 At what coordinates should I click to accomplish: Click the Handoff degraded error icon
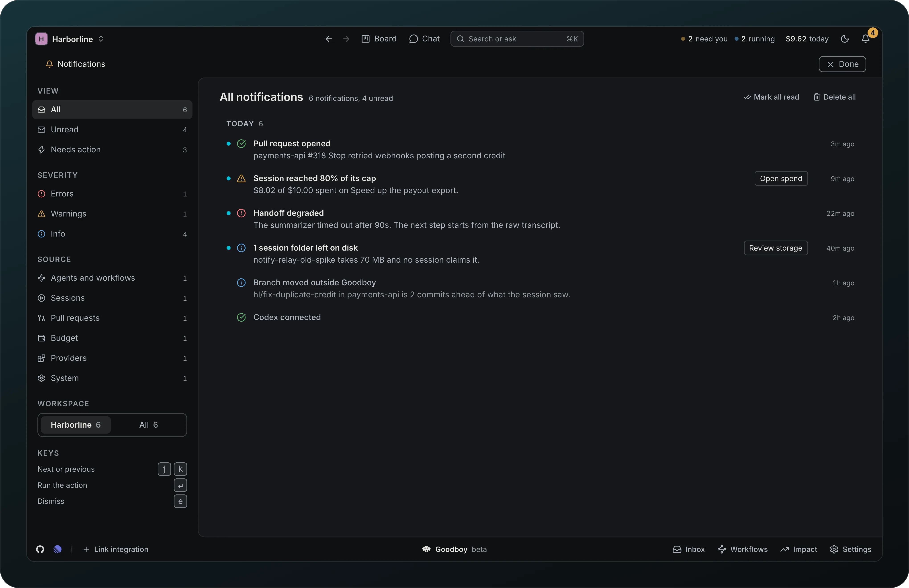coord(241,213)
